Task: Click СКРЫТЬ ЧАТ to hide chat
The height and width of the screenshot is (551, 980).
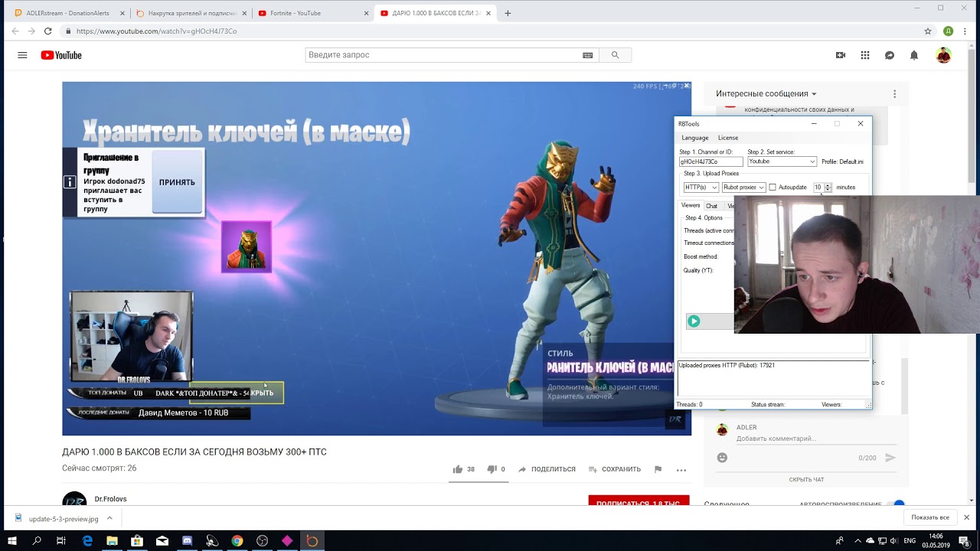Action: coord(806,480)
